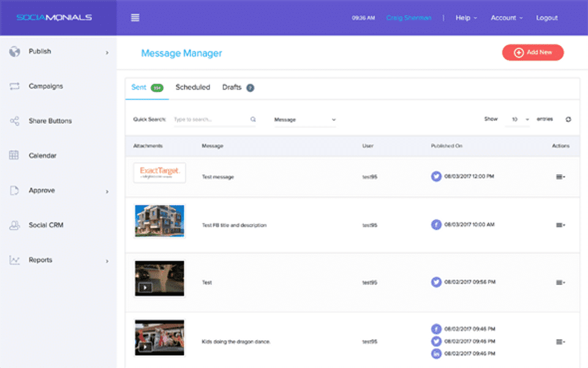Open the building photo thumbnail

click(x=159, y=221)
